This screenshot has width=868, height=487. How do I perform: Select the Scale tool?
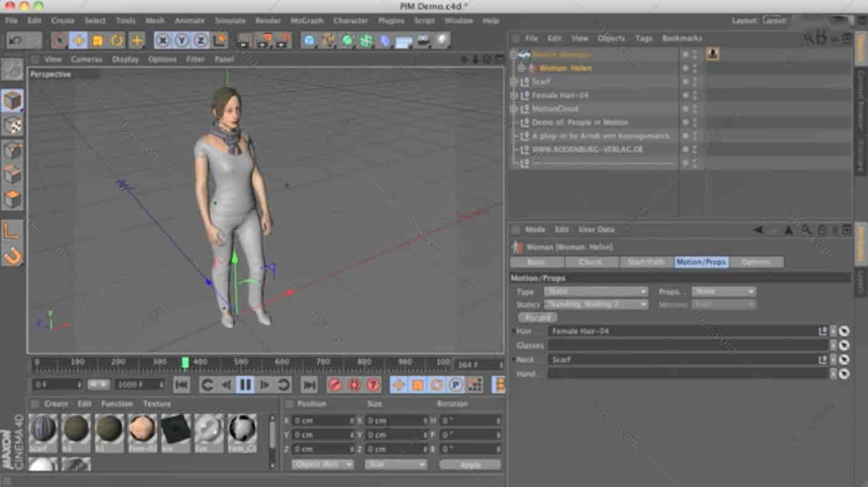point(98,41)
